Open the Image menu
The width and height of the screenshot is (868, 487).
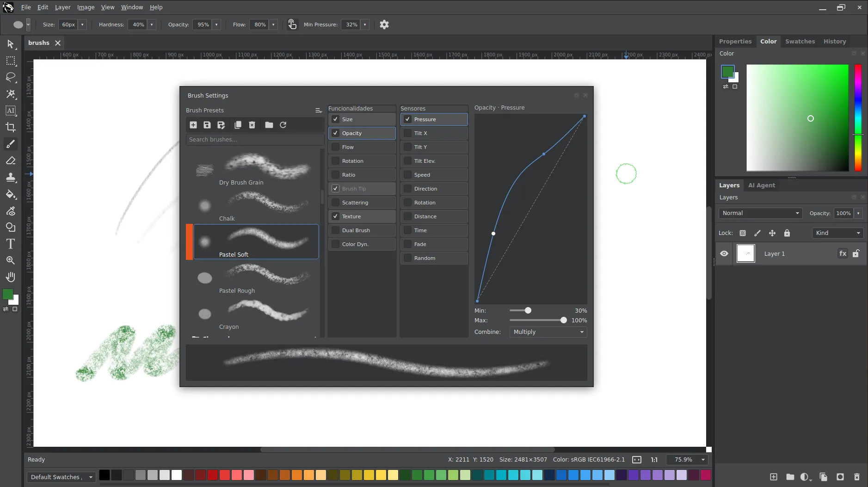coord(86,7)
